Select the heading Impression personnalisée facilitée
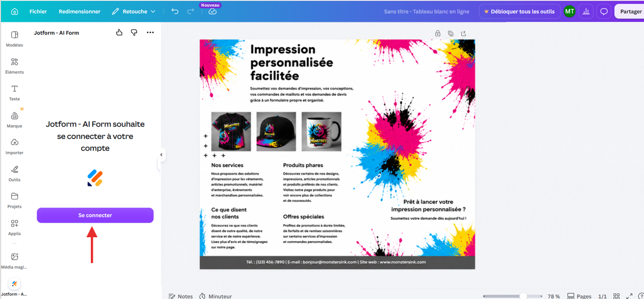 pos(291,63)
